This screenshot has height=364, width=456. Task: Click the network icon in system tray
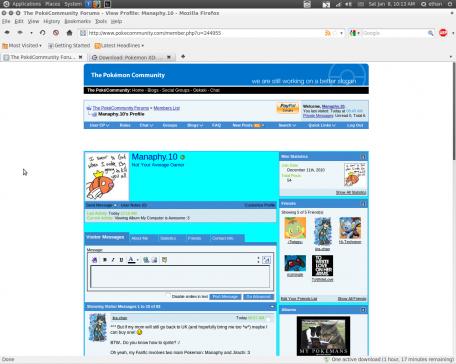pyautogui.click(x=338, y=4)
